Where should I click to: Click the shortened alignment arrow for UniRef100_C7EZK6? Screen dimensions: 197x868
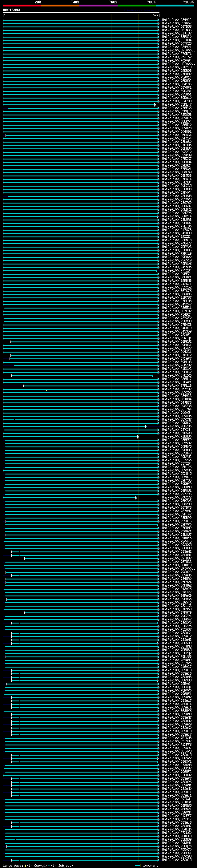[153, 376]
